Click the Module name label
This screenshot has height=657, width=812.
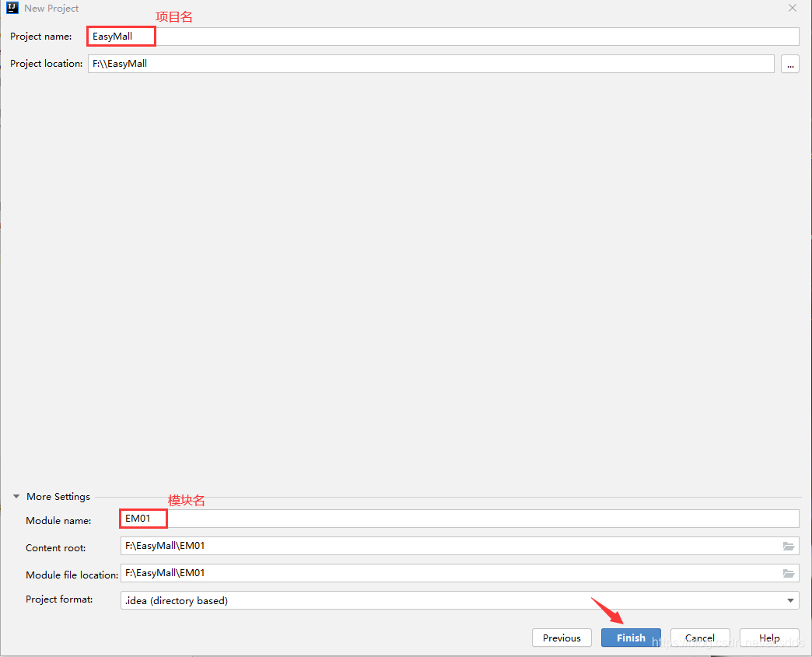58,521
